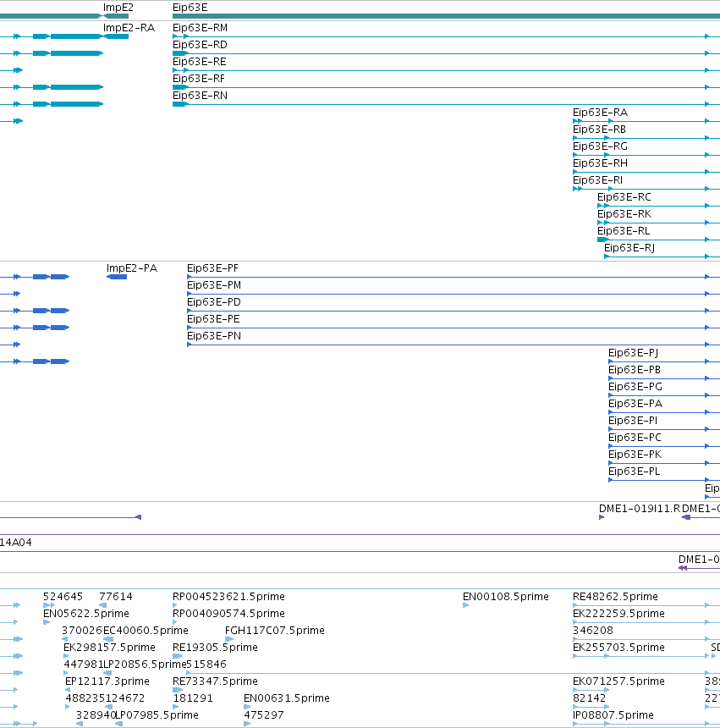The image size is (720, 728).
Task: Click EST label 475297
Action: (x=264, y=715)
